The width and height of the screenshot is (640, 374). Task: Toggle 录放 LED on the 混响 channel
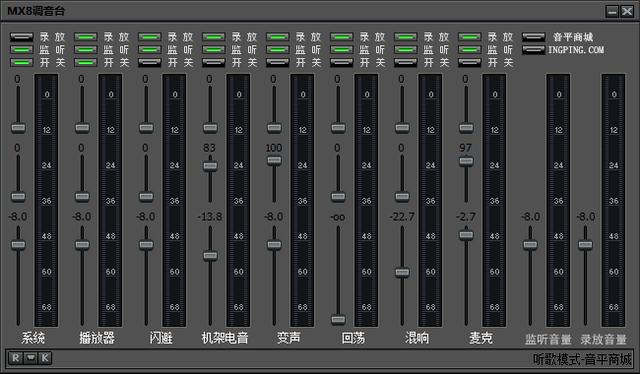(406, 37)
